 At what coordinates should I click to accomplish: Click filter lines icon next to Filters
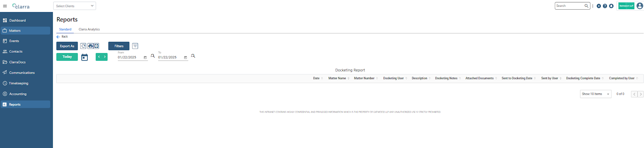click(135, 46)
